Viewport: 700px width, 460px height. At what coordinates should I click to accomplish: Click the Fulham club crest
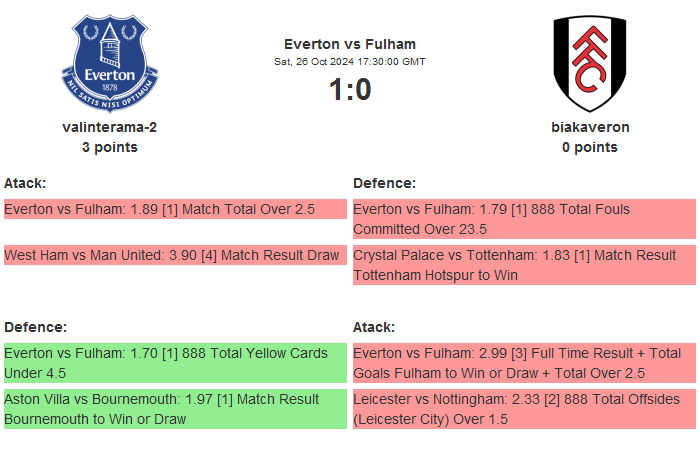coord(590,63)
